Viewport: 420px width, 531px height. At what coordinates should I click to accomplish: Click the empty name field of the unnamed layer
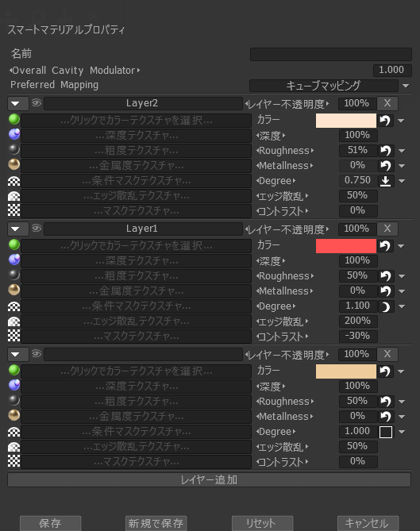pos(143,354)
